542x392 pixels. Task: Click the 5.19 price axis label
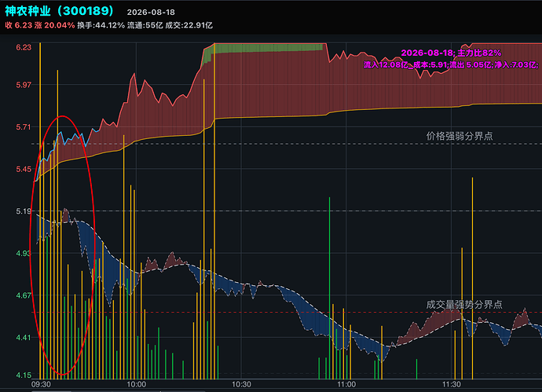(x=24, y=211)
